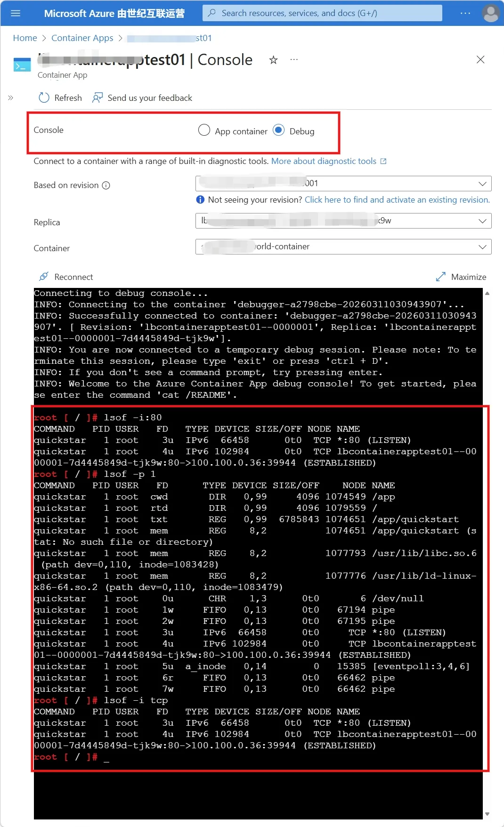Close the Console blade
The width and height of the screenshot is (504, 827).
[480, 59]
